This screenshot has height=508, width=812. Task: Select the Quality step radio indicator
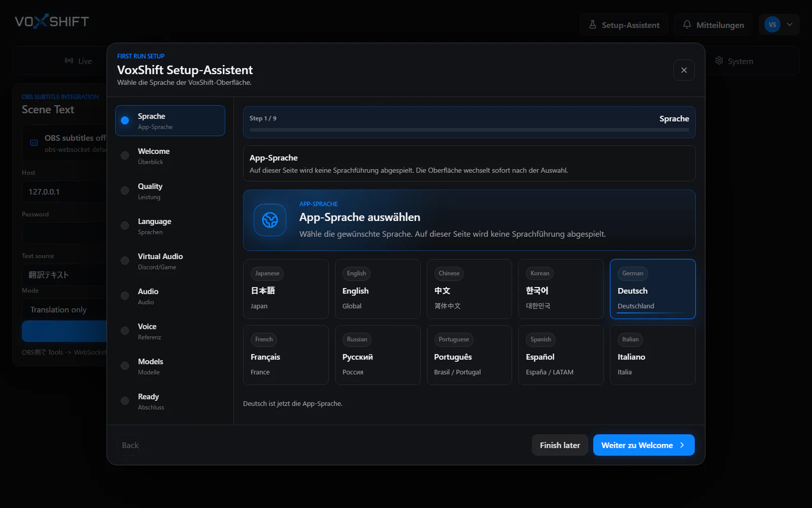[x=125, y=190]
